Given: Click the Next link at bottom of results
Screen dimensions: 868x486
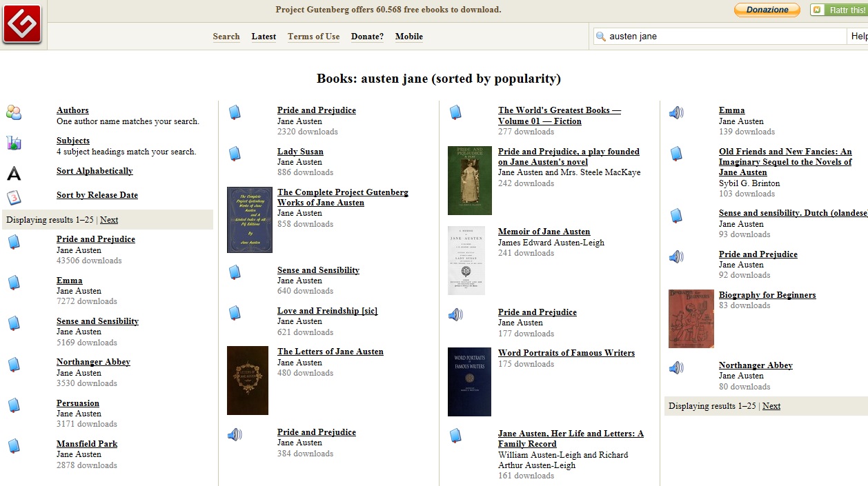Looking at the screenshot, I should pos(771,406).
